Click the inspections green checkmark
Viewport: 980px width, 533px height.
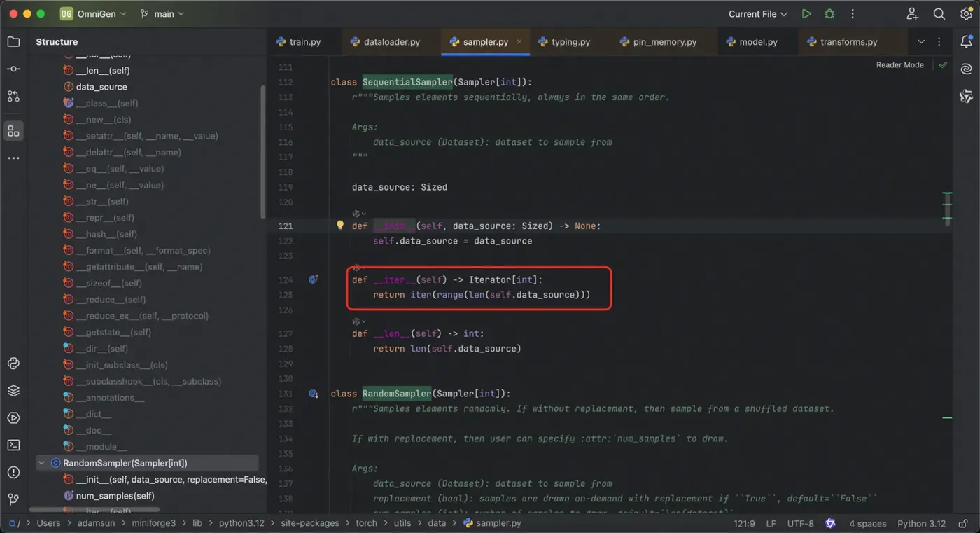point(943,64)
